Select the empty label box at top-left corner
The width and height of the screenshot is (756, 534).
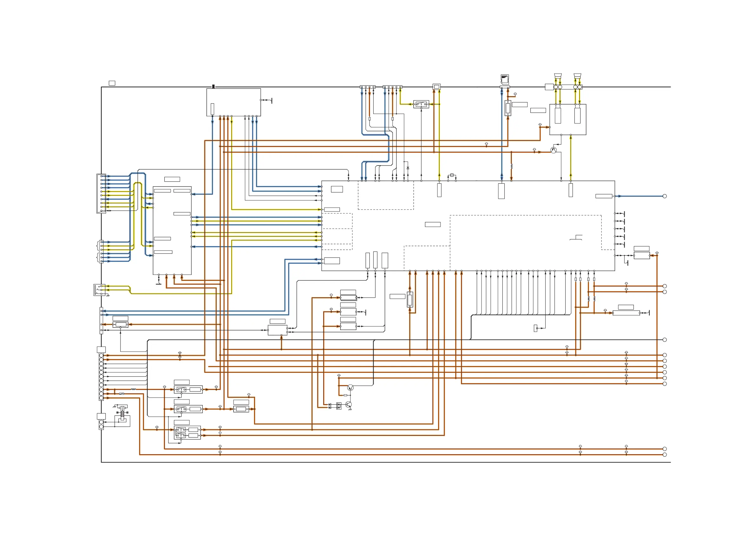point(112,83)
